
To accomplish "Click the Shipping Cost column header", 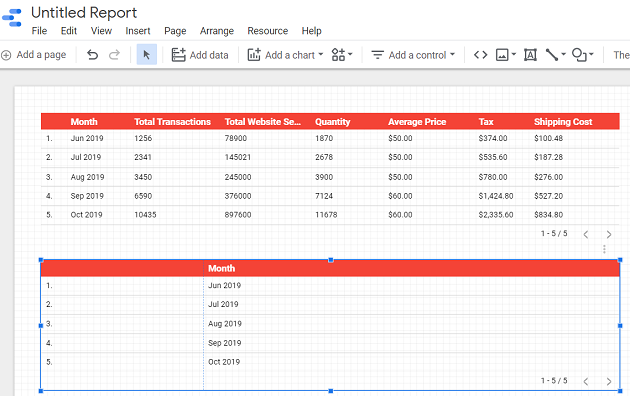I will [x=563, y=122].
